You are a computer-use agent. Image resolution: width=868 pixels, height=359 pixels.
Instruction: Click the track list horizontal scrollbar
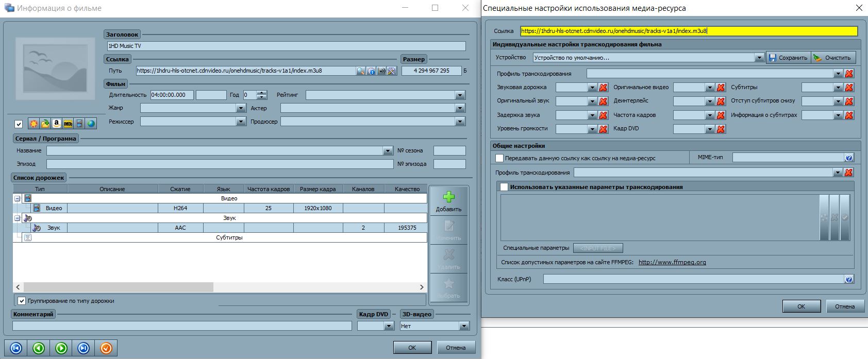pyautogui.click(x=119, y=287)
